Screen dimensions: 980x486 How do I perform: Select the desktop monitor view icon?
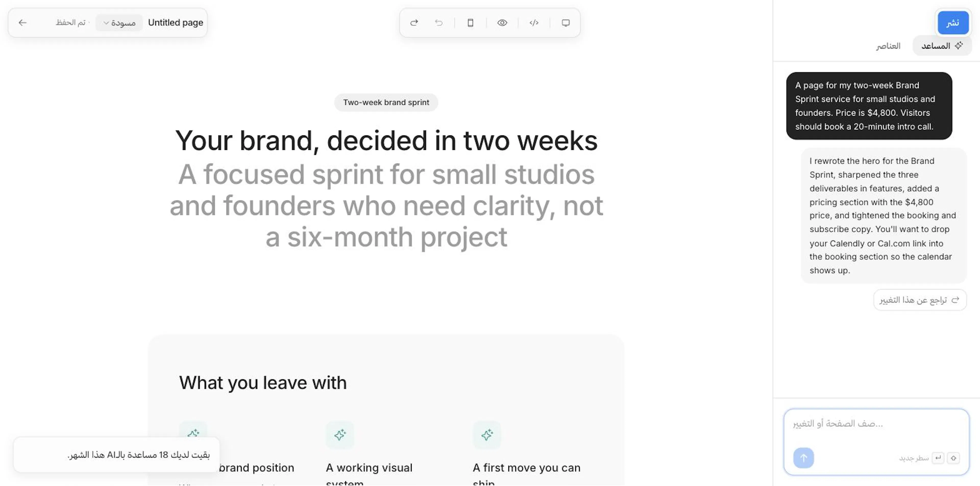click(566, 23)
